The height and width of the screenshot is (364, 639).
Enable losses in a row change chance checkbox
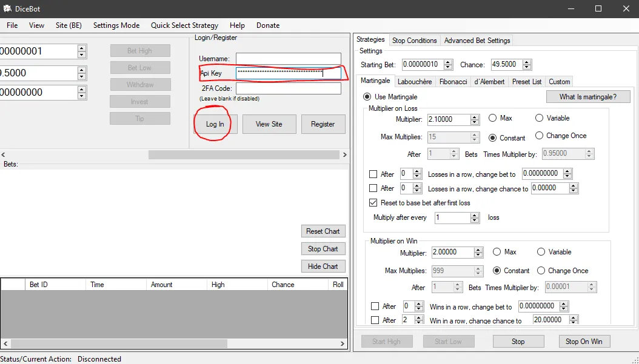tap(373, 188)
